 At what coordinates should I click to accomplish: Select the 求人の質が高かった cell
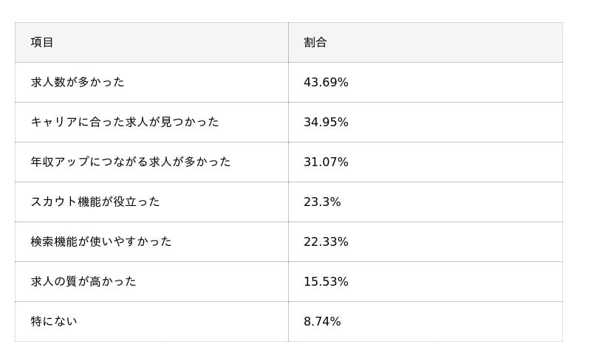coord(83,282)
